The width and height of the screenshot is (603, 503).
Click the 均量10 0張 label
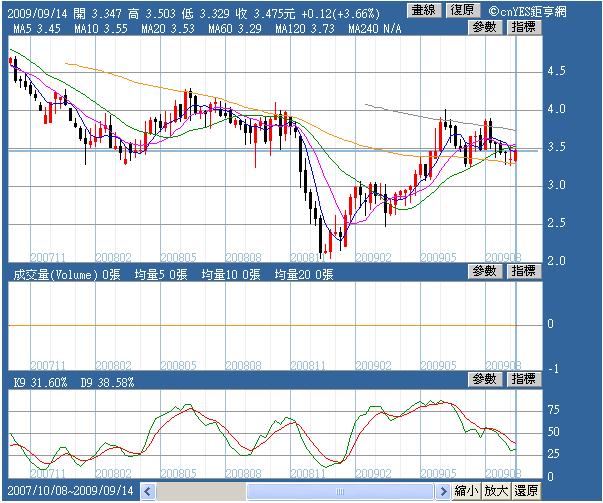tap(231, 275)
